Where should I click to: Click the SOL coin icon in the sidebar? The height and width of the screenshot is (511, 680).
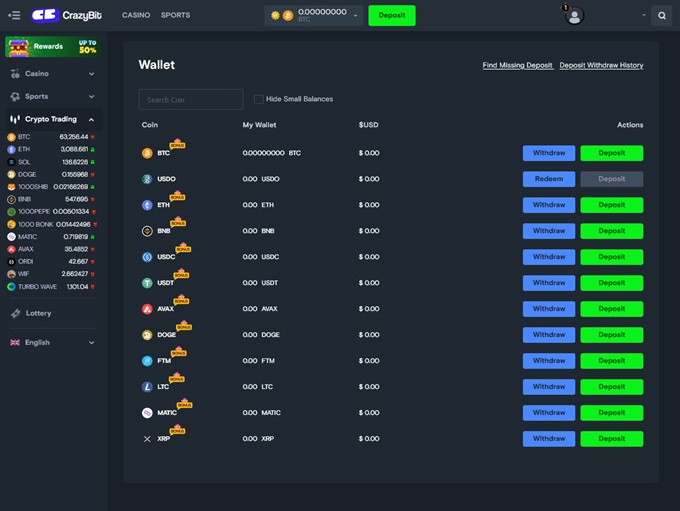[x=12, y=161]
